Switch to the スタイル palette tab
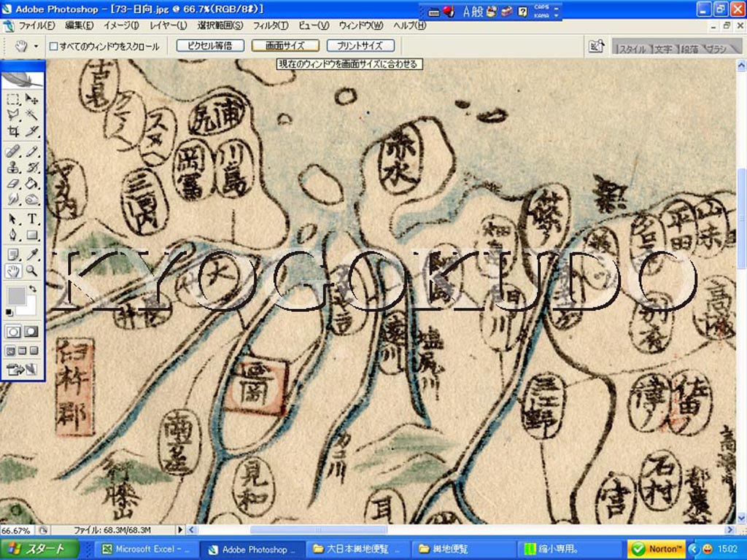Viewport: 747px width, 560px height. 632,49
